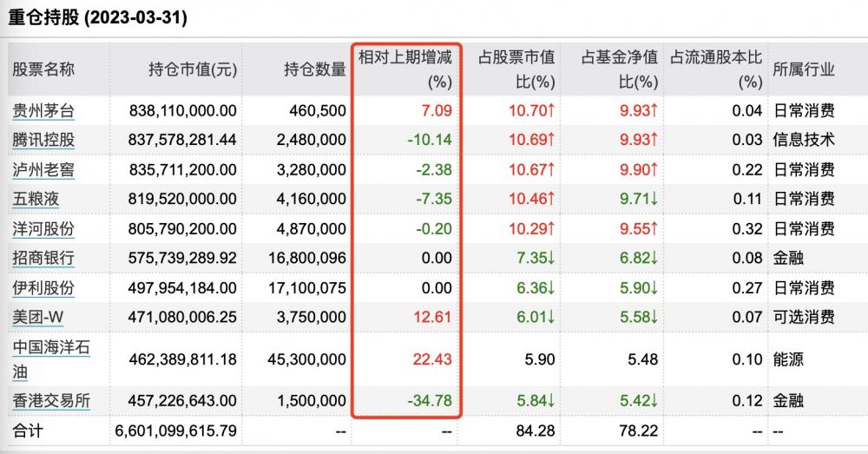Image resolution: width=868 pixels, height=454 pixels.
Task: Select the 重仓持股 (2023-03-31) section title
Action: pyautogui.click(x=97, y=17)
